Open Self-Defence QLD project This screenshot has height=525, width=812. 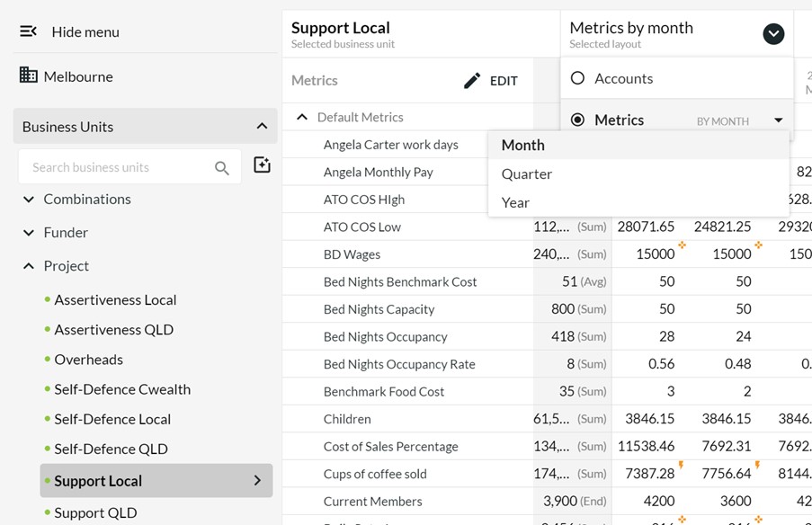pos(111,449)
